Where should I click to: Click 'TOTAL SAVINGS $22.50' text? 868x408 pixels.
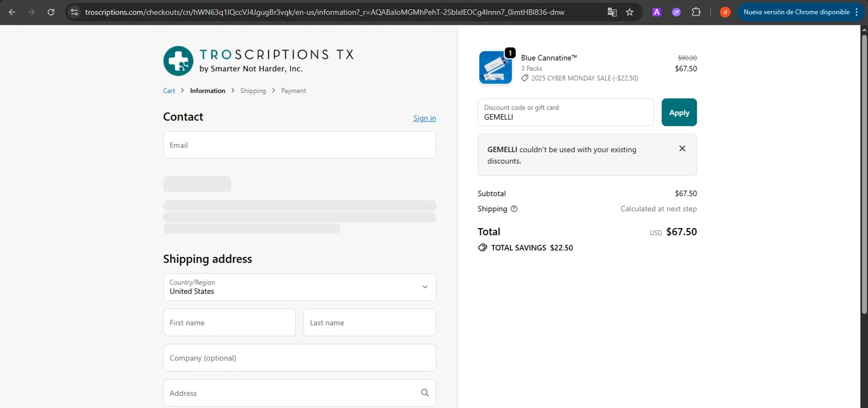coord(532,248)
